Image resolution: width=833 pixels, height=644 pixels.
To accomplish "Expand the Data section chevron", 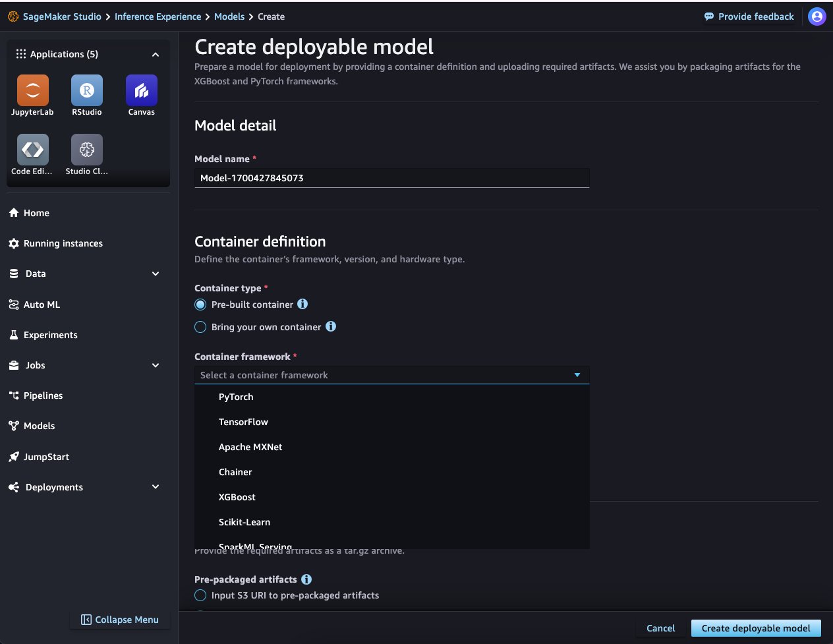I will click(156, 274).
